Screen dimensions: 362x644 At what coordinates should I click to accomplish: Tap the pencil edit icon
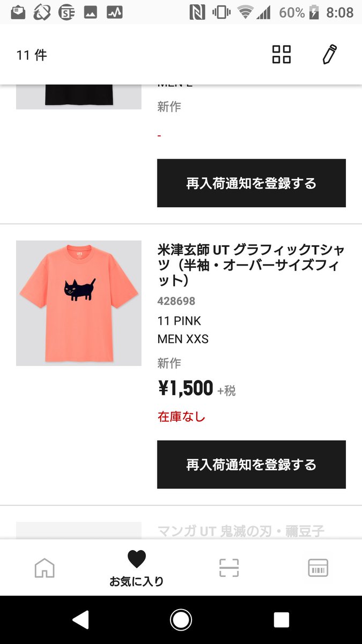[329, 55]
